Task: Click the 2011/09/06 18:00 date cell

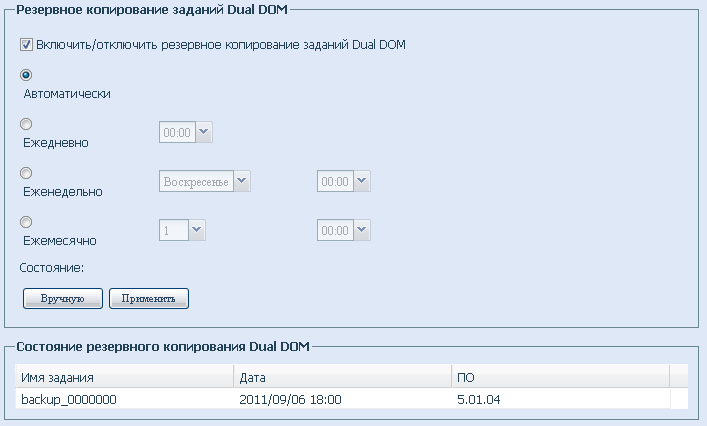Action: click(343, 399)
